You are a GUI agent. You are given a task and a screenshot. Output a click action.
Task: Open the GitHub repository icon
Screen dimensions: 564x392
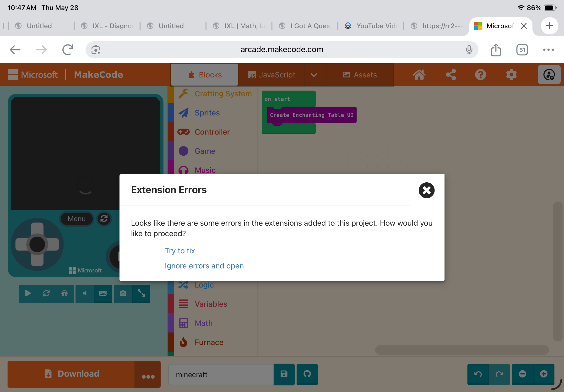tap(307, 374)
